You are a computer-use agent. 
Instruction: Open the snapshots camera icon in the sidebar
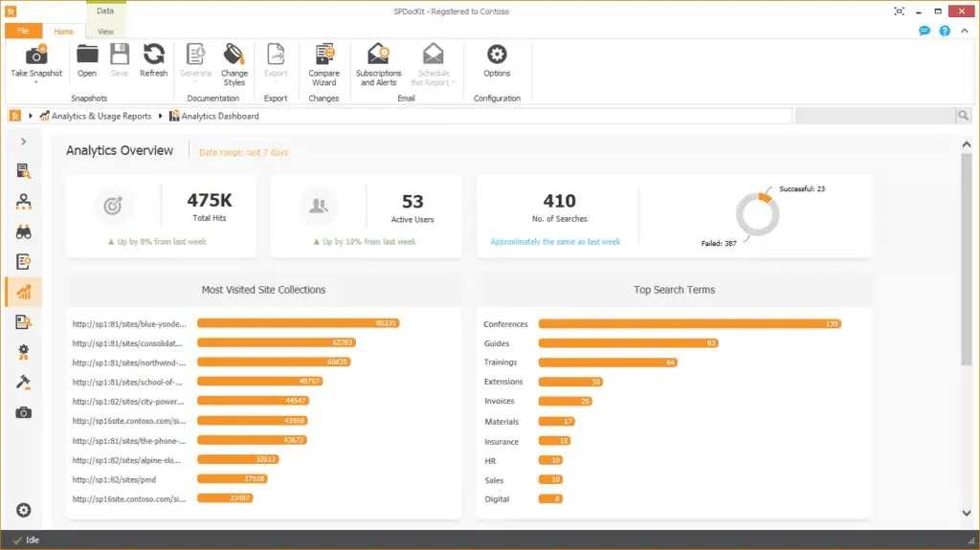pyautogui.click(x=24, y=412)
